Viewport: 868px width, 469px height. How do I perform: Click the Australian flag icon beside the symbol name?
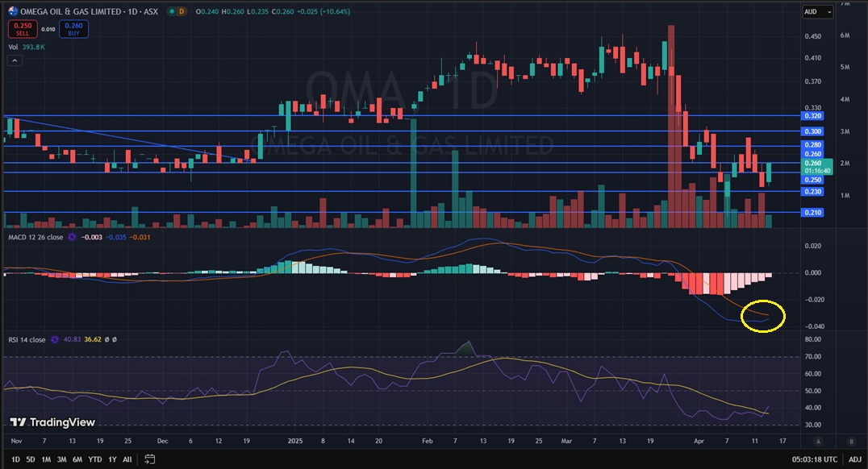coord(13,11)
